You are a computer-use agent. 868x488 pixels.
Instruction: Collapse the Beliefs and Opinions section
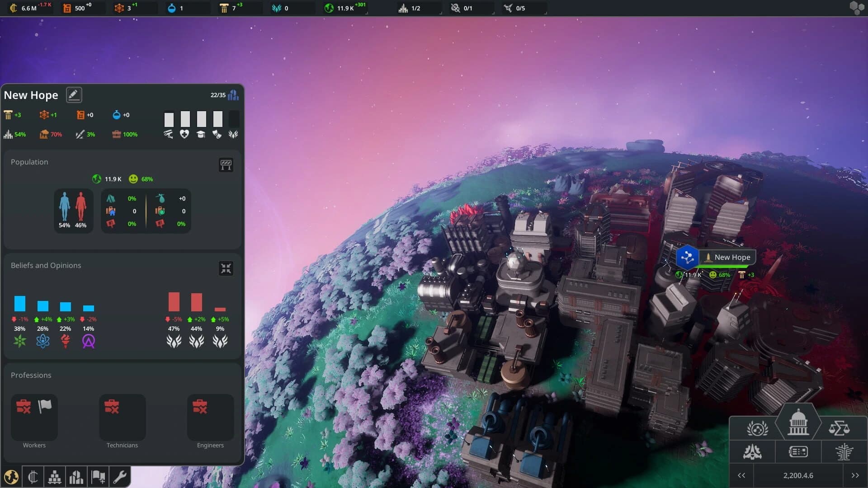tap(226, 268)
